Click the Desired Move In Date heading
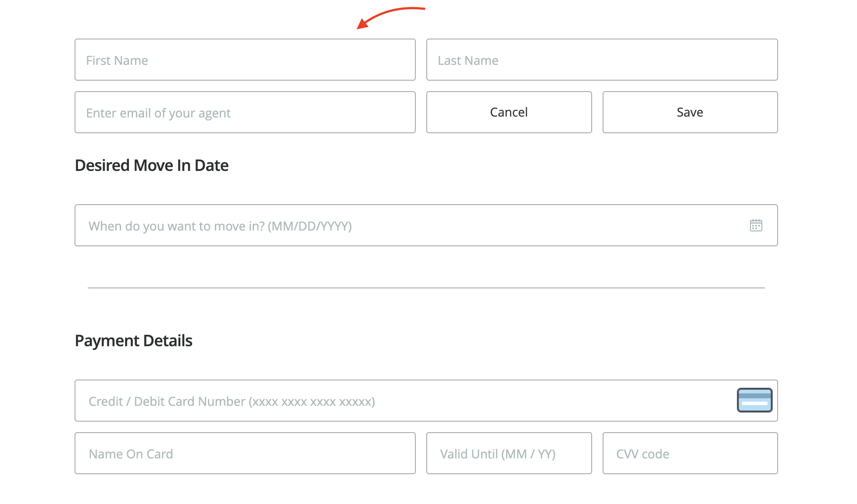The width and height of the screenshot is (857, 504). point(152,165)
